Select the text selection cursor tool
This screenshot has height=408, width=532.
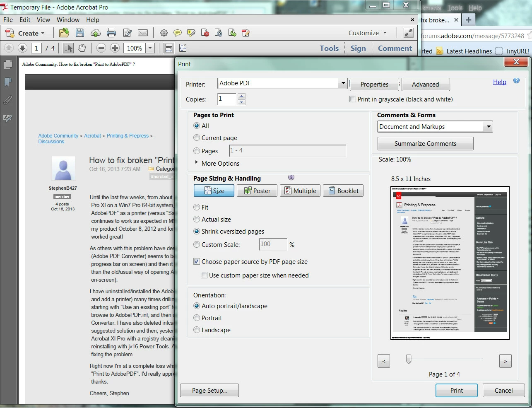(68, 48)
